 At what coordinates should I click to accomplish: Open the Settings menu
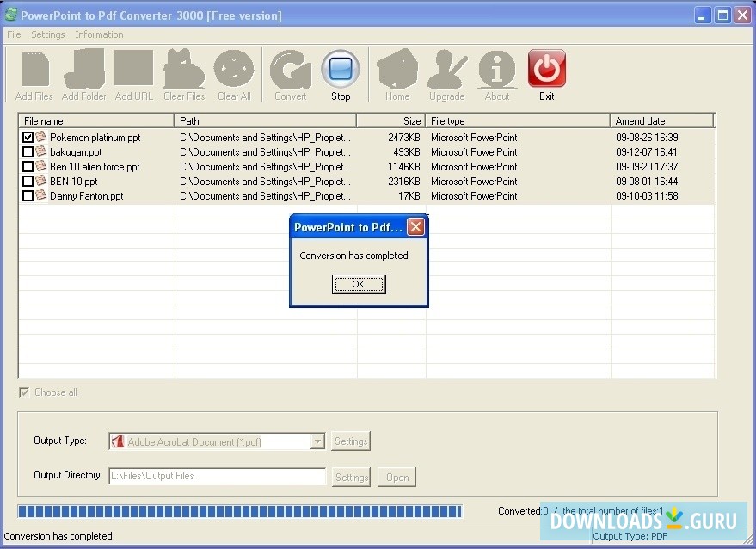pos(47,34)
